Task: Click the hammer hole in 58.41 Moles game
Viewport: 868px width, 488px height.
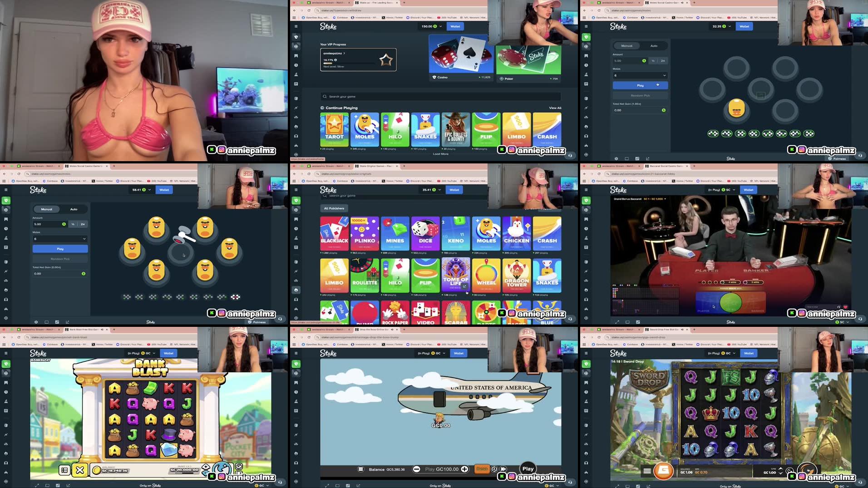Action: click(x=181, y=252)
